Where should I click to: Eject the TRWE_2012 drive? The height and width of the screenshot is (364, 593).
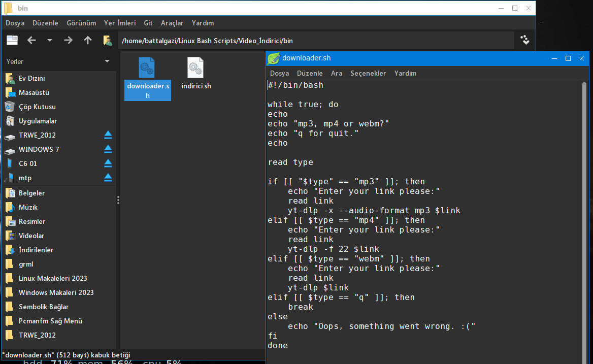108,135
